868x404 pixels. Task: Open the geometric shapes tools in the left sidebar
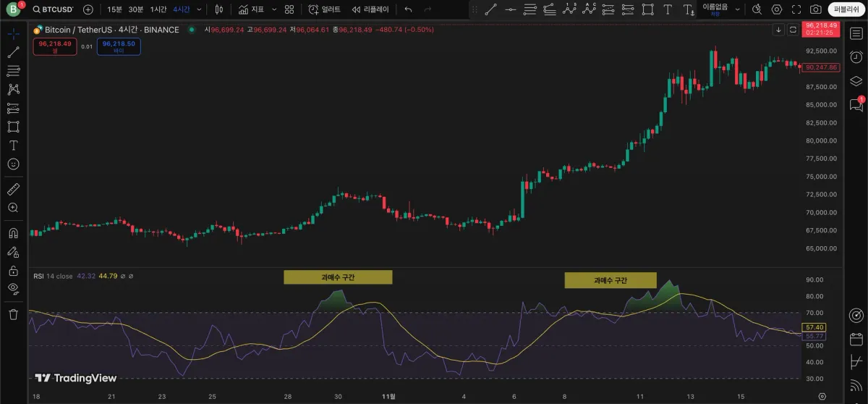coord(13,127)
